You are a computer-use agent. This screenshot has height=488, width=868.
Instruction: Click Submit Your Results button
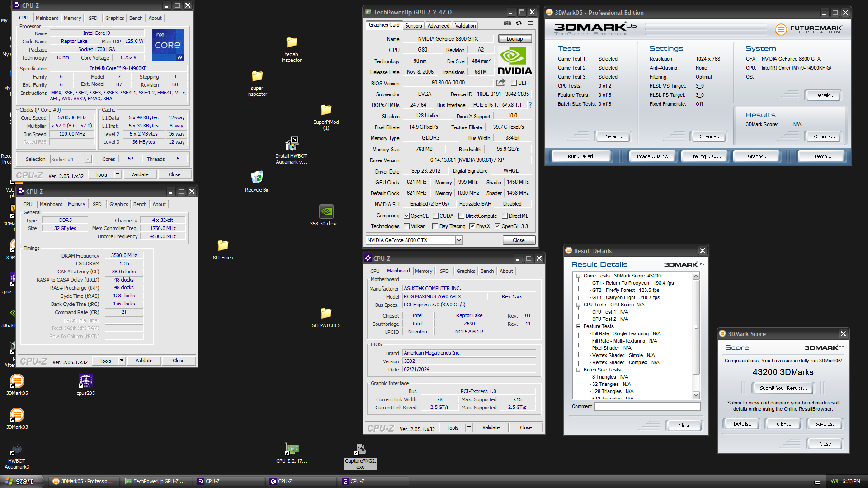[x=783, y=388]
